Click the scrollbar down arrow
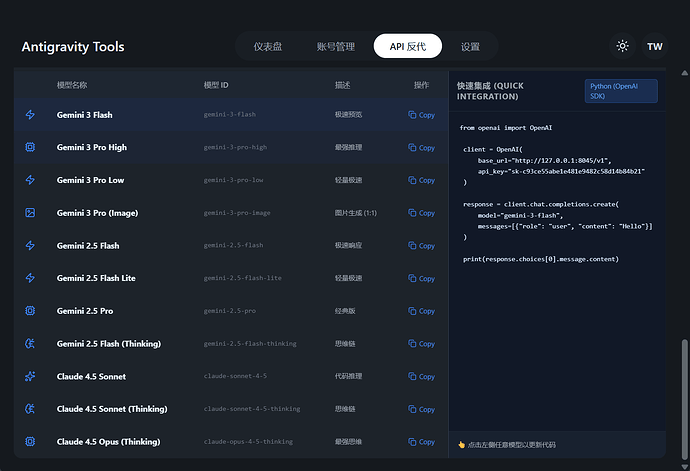This screenshot has width=690, height=471. click(684, 467)
